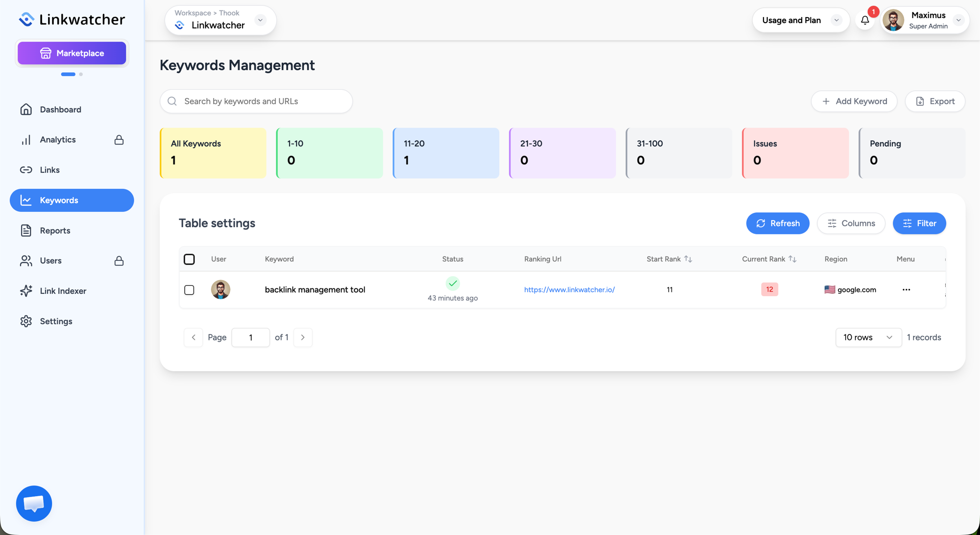Open the notifications bell
Image resolution: width=980 pixels, height=535 pixels.
pos(865,20)
